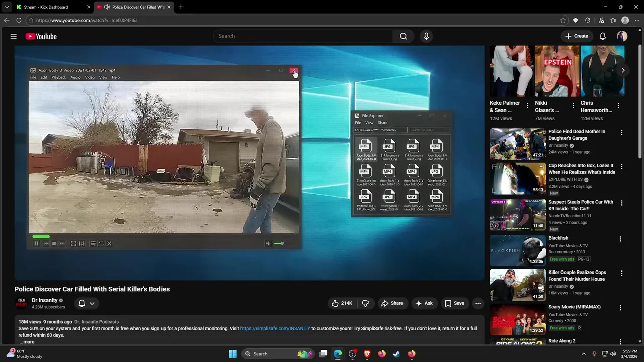
Task: Open Scary Movie (MIRAMAX) title
Action: pos(575,307)
